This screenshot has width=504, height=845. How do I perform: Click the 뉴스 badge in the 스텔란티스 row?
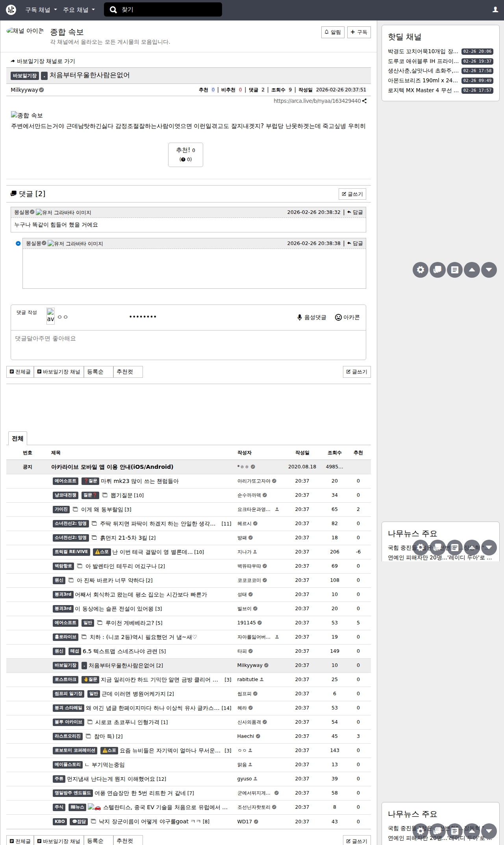(x=77, y=807)
